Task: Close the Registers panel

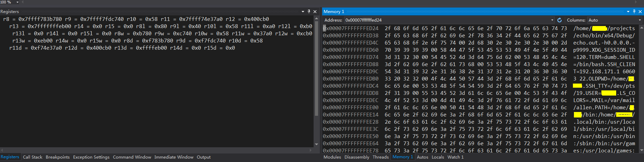Action: [x=315, y=12]
